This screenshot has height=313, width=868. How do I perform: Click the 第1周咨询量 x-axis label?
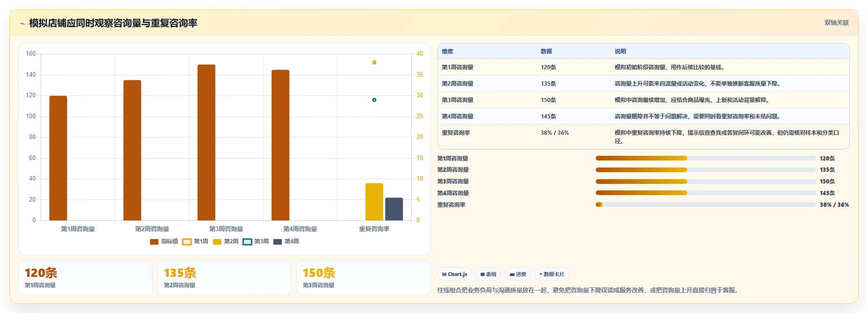(x=78, y=229)
